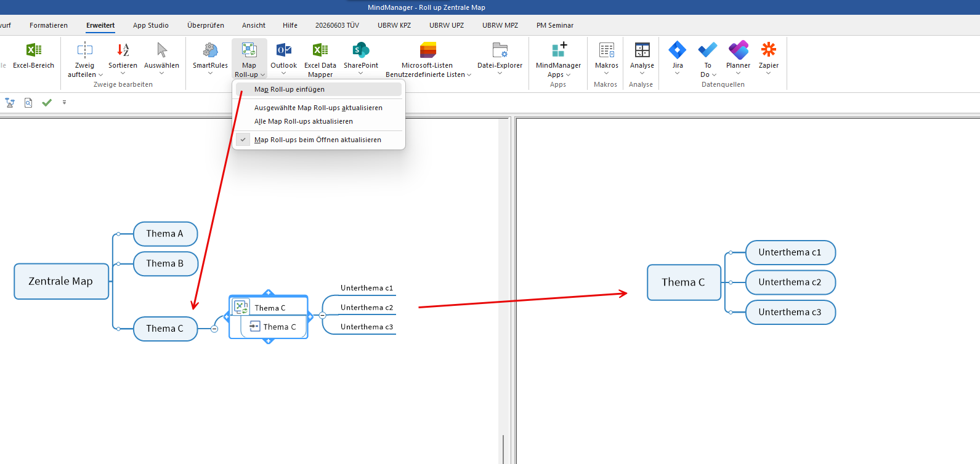Toggle Map Roll-ups beim Öffnen aktualisieren
Viewport: 980px width, 464px height.
point(318,140)
